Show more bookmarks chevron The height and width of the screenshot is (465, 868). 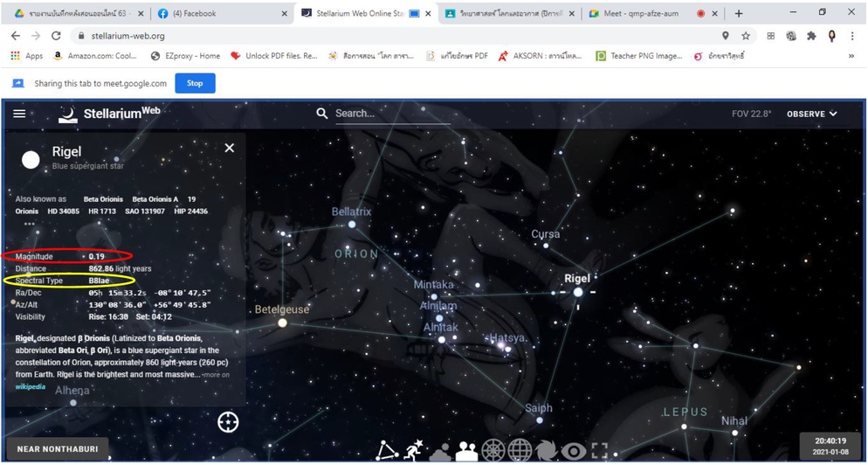point(851,56)
